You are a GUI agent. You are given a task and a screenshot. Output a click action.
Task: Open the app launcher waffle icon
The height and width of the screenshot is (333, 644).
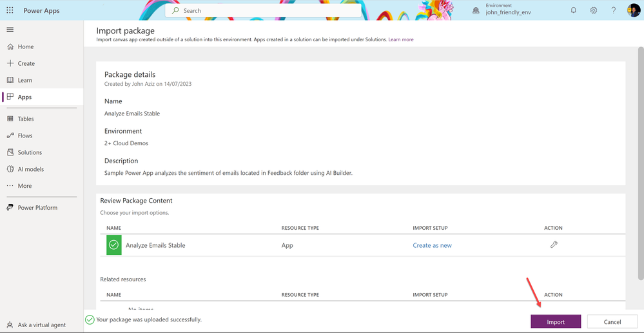tap(10, 11)
